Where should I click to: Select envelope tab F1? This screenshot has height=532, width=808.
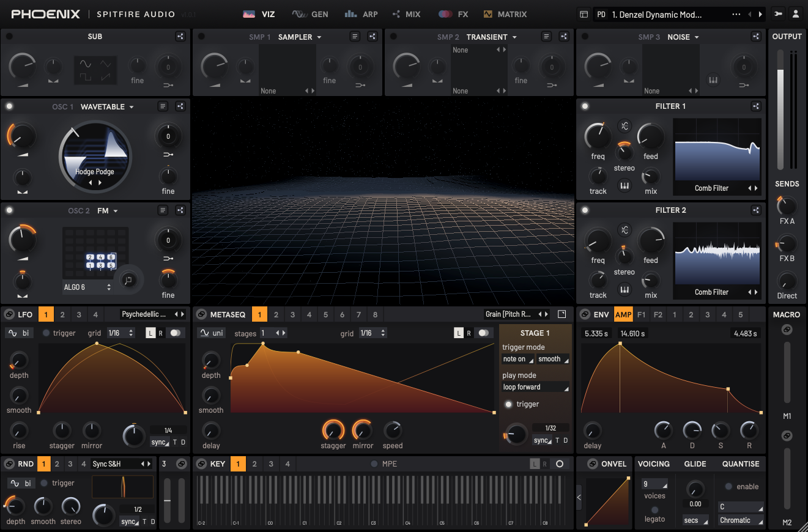[641, 315]
